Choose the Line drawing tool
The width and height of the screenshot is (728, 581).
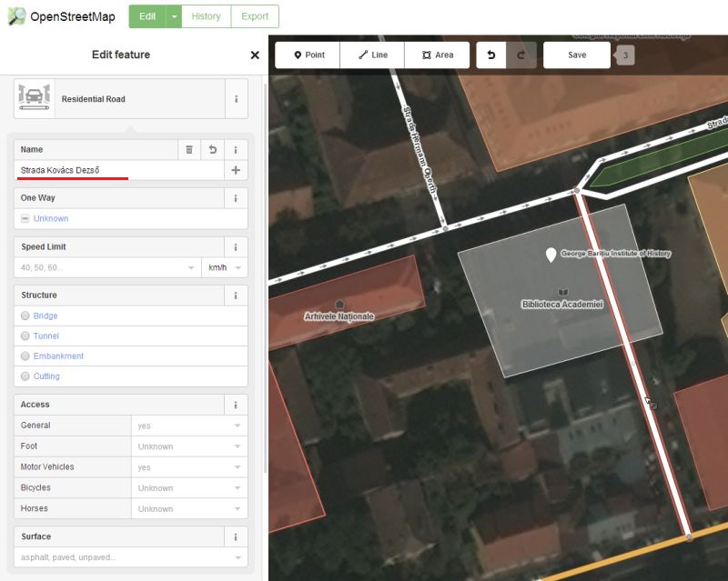[372, 55]
